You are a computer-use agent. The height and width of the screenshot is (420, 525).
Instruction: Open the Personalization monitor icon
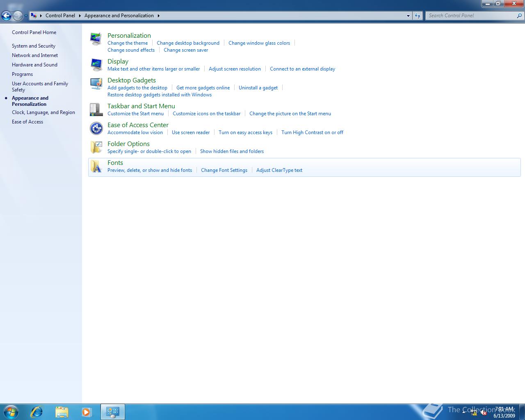[96, 39]
